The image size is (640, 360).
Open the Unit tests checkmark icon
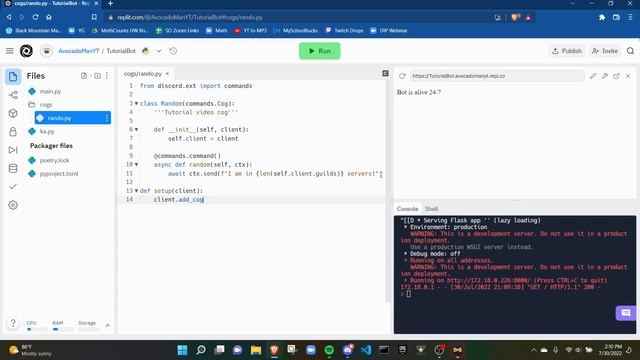(x=13, y=187)
